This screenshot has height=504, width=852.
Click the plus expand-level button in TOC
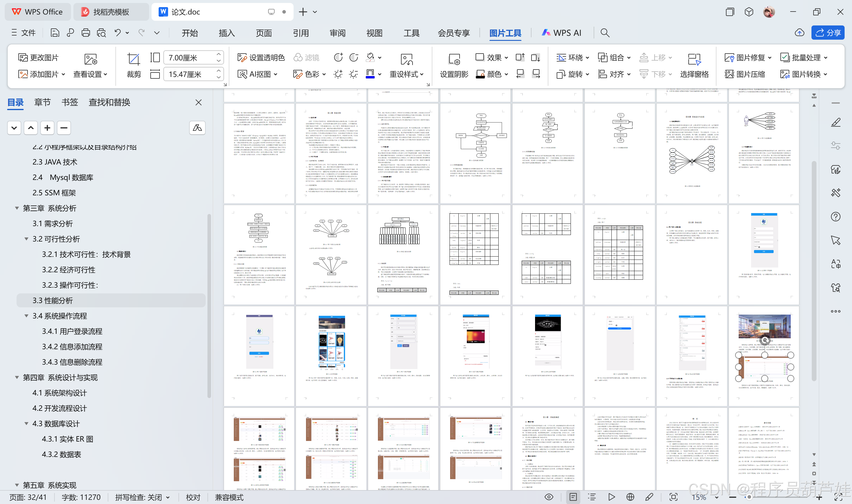coord(47,128)
